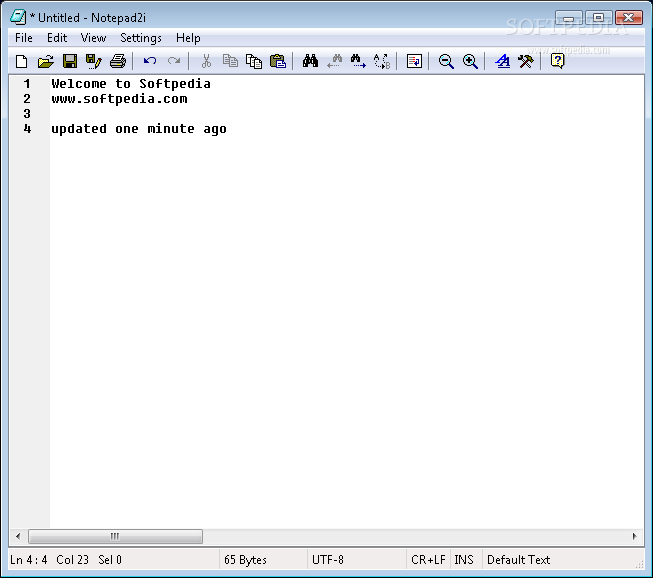Close the Notepad2i window
The width and height of the screenshot is (653, 578).
[629, 18]
